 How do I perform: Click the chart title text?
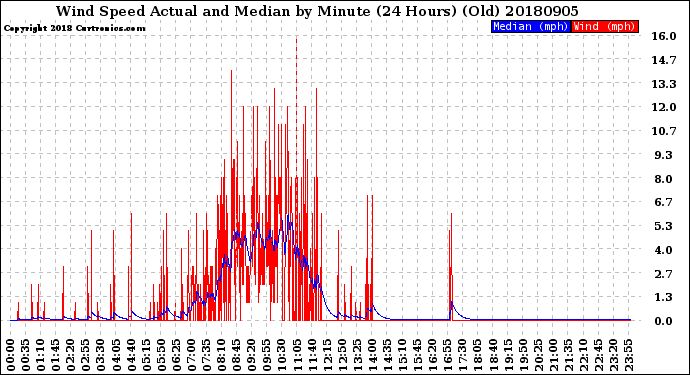[x=317, y=11]
